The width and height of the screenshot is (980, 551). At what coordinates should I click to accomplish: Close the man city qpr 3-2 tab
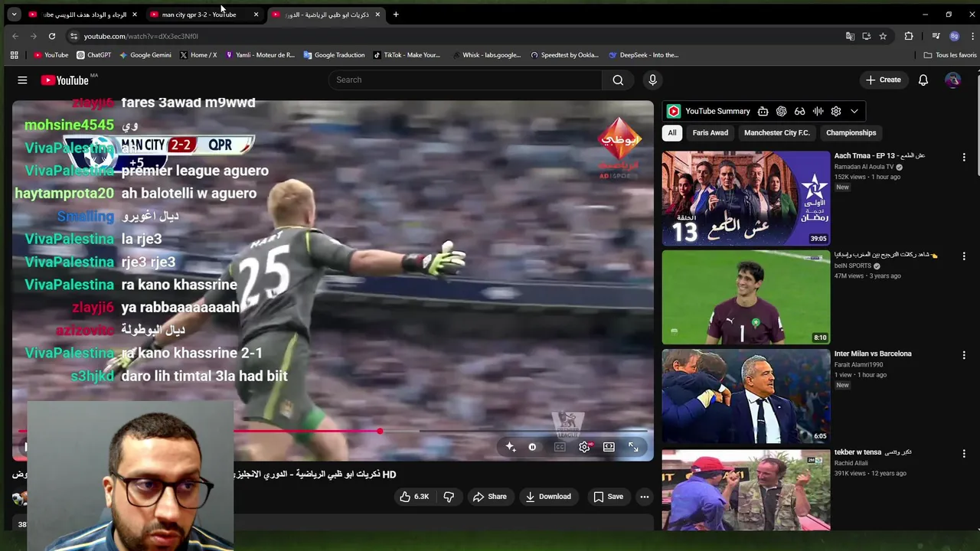[256, 15]
